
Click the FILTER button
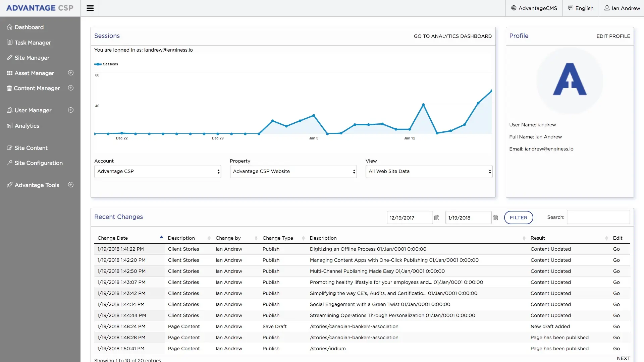518,218
